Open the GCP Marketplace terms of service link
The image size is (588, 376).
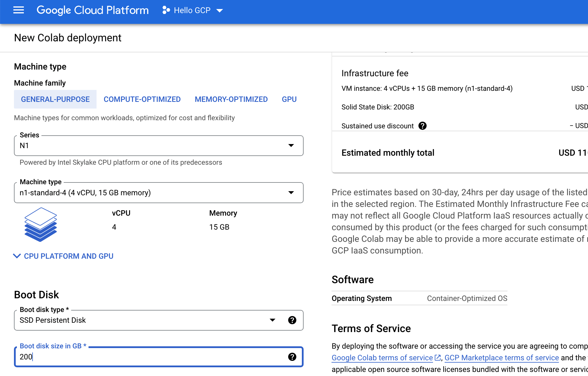click(502, 358)
